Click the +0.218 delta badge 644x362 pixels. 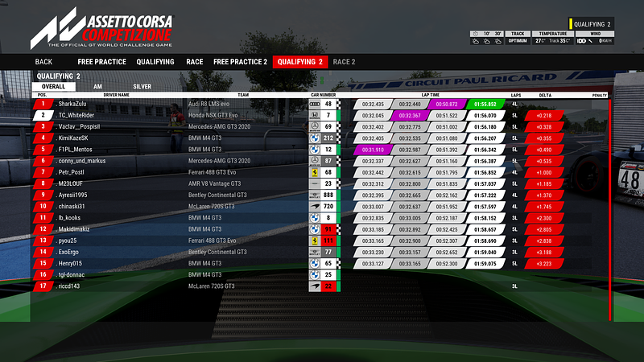click(544, 116)
